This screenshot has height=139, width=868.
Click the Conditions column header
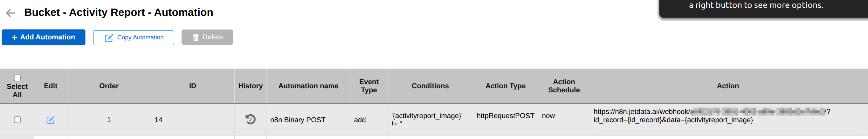(430, 86)
